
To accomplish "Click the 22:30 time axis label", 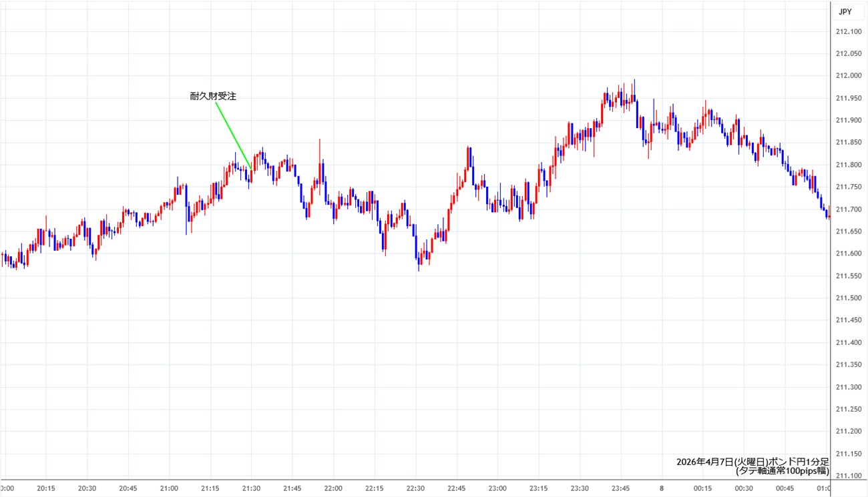I will (x=415, y=488).
